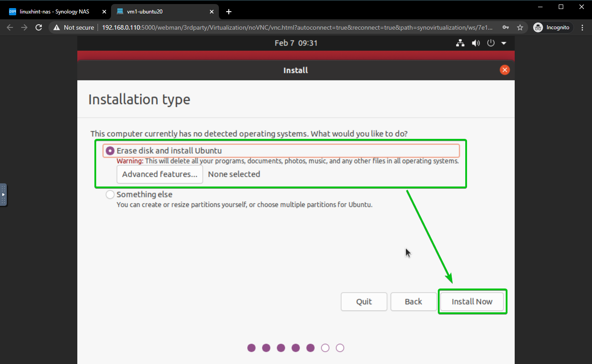
Task: Open a new browser tab
Action: click(229, 11)
